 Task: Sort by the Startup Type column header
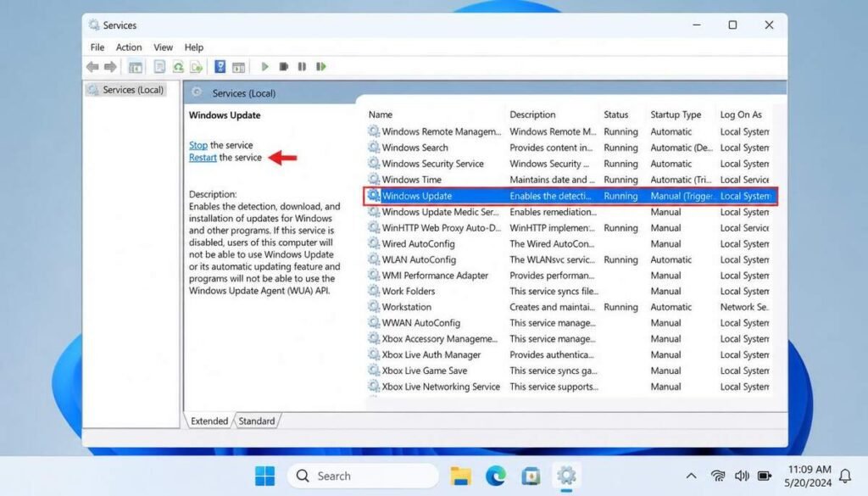click(676, 114)
